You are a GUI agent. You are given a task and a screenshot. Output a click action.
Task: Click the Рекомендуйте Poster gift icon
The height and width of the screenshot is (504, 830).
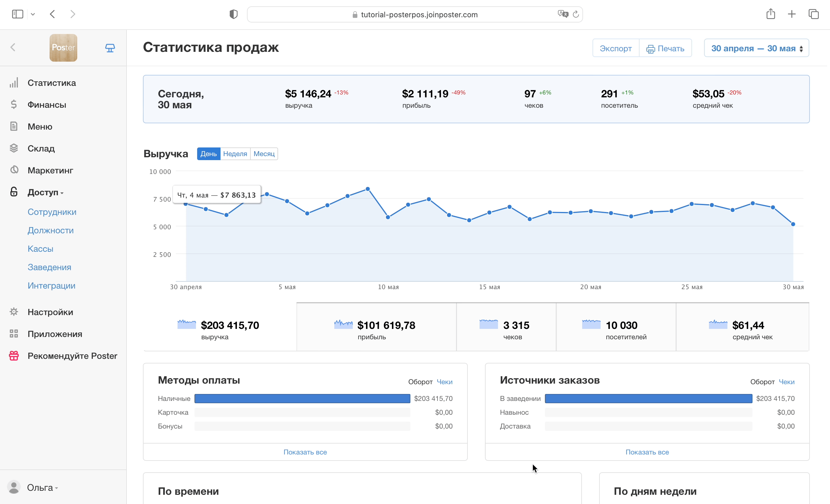click(14, 356)
